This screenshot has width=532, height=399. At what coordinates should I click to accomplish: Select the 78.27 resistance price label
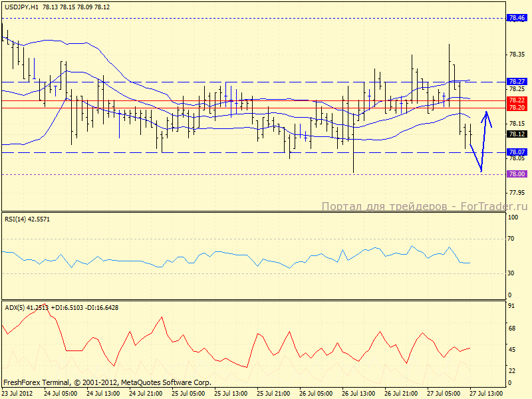click(x=517, y=81)
